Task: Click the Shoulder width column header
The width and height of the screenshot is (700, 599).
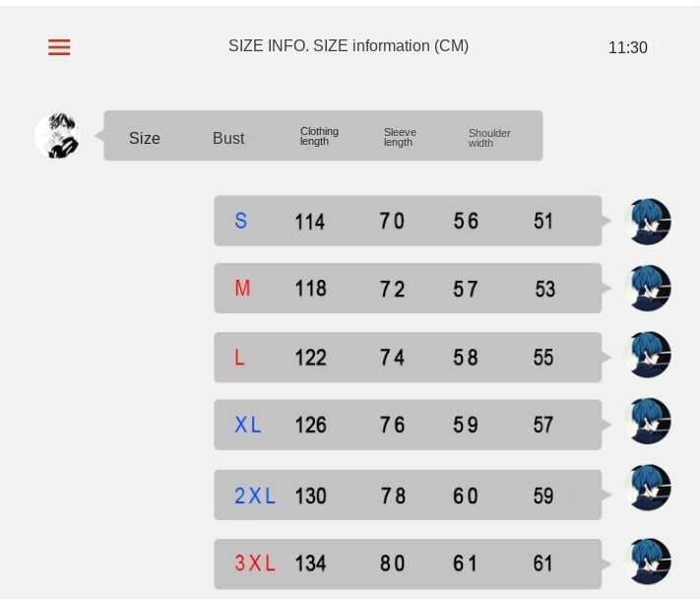Action: [489, 138]
